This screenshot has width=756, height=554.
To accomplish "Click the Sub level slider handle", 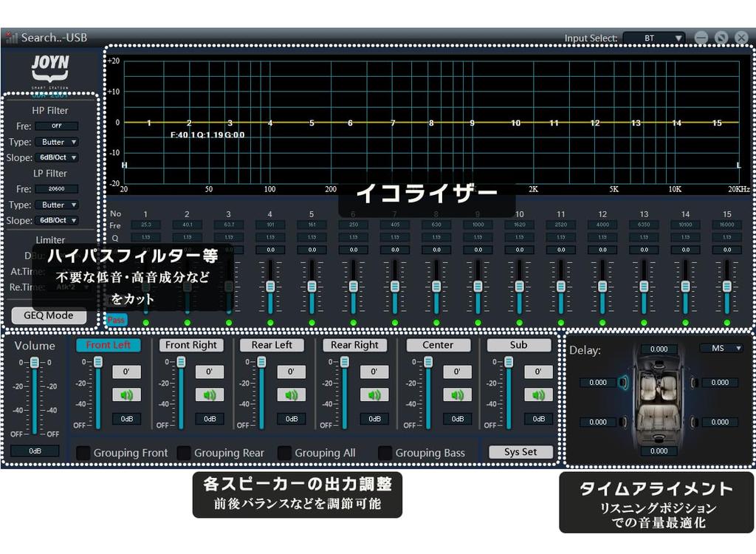I will pos(509,362).
